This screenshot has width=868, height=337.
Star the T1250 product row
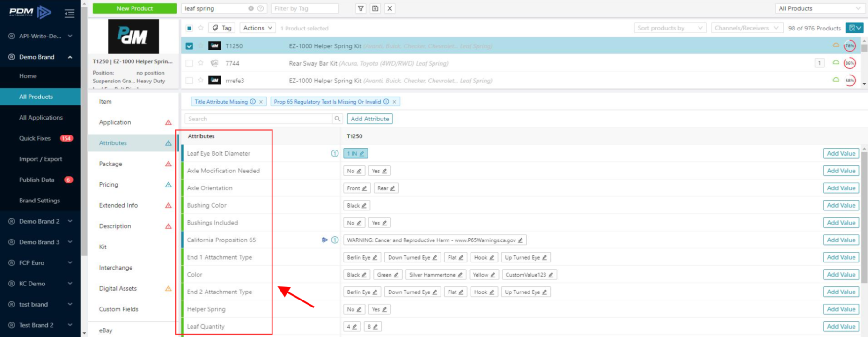click(201, 46)
